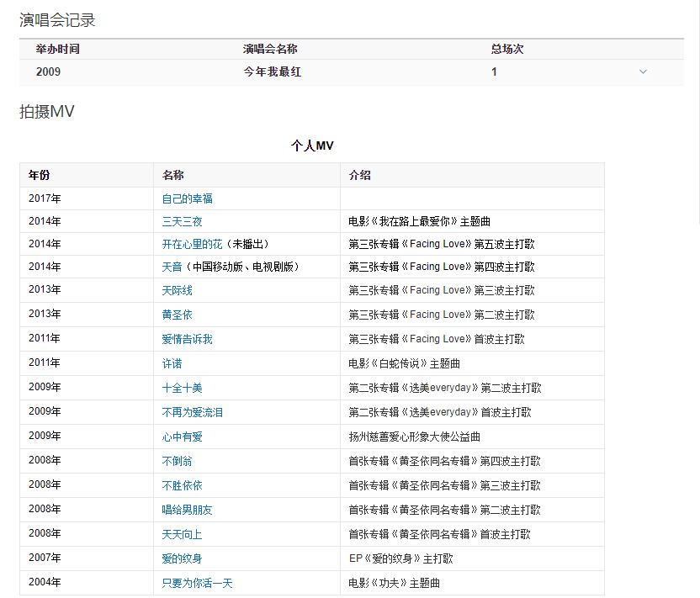Open the 十全十美 link
Viewport: 700px width, 598px height.
click(182, 388)
